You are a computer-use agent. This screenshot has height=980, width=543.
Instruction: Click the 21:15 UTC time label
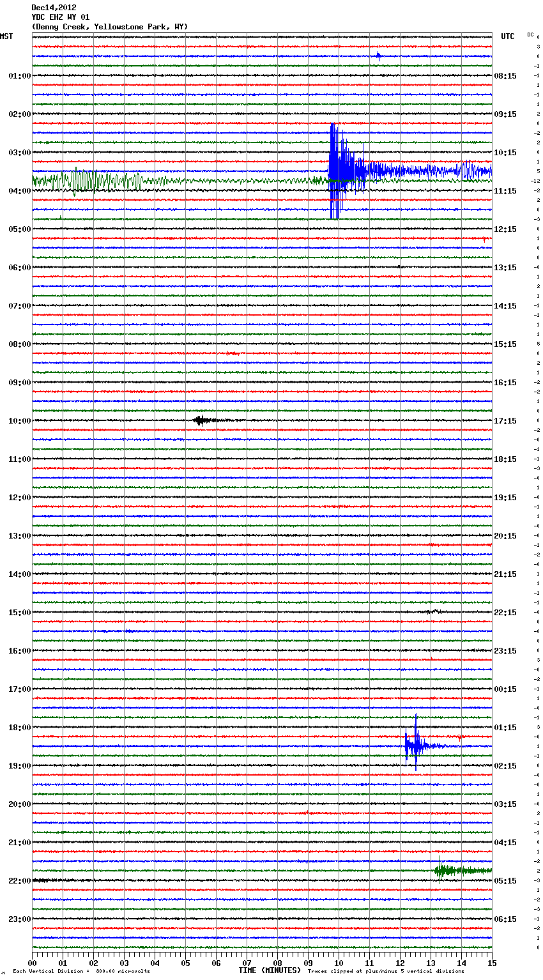505,574
